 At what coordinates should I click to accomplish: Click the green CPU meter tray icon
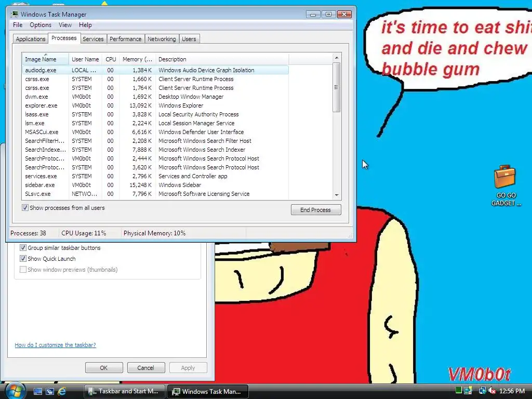click(x=459, y=391)
